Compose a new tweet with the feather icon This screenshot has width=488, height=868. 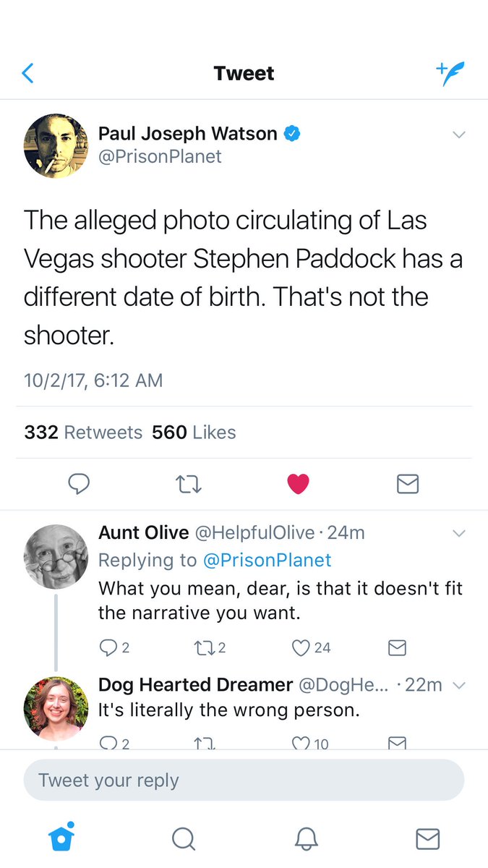point(450,73)
